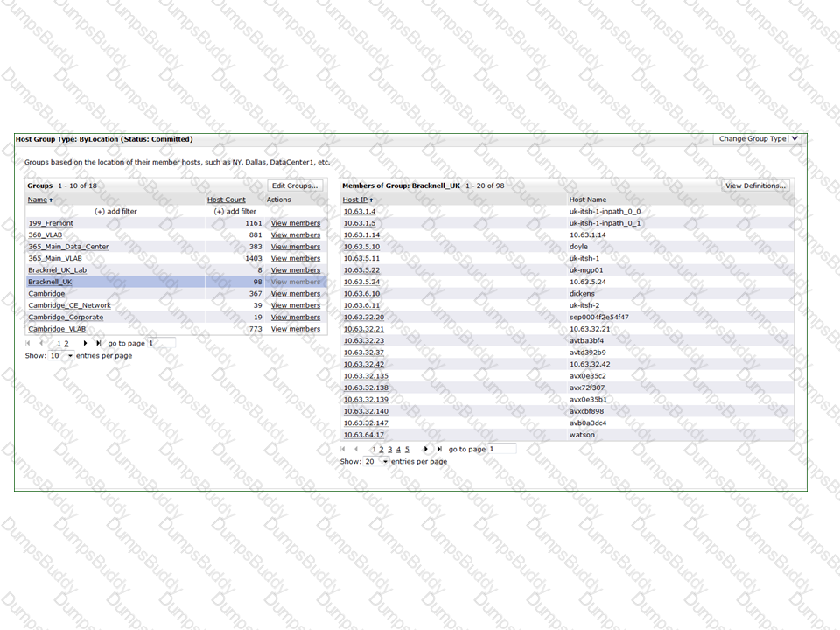Screen dimensions: 840x630
Task: Open host IP 10.63.5.11
Action: click(x=361, y=259)
